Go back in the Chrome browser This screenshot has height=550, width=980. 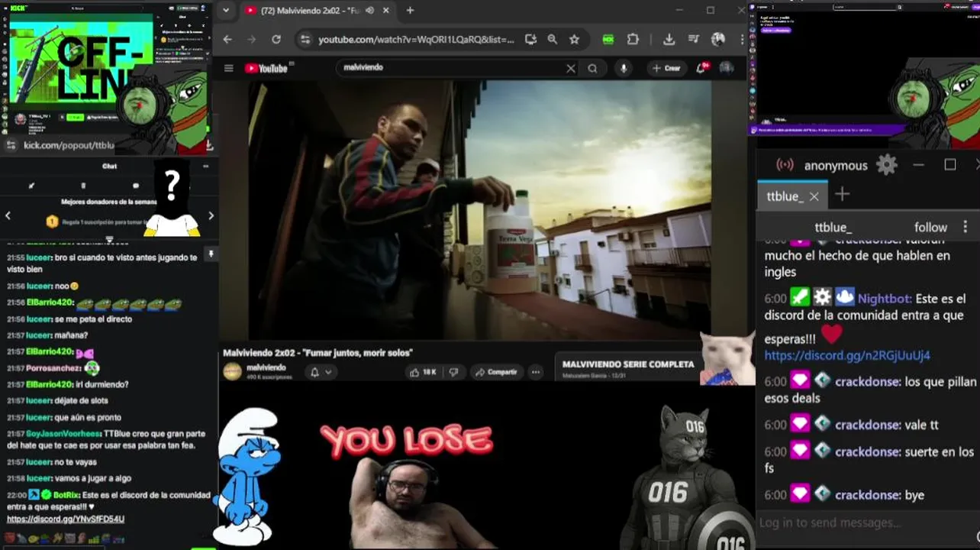pyautogui.click(x=227, y=40)
